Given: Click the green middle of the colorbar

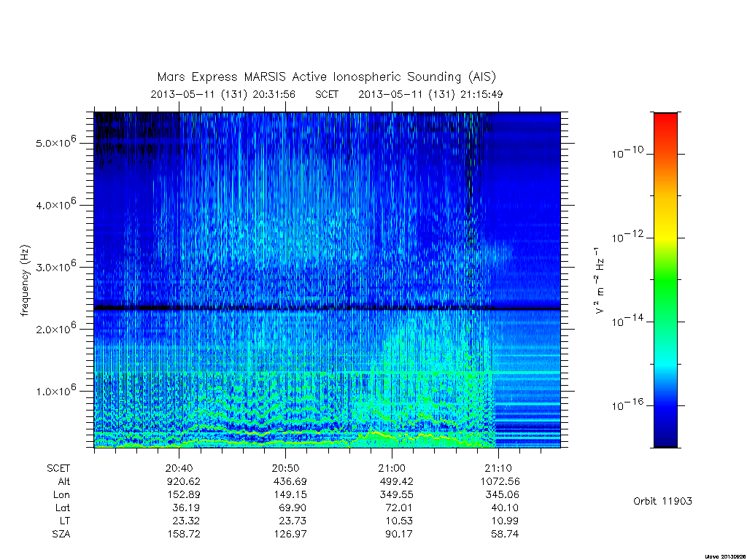Looking at the screenshot, I should coord(665,280).
